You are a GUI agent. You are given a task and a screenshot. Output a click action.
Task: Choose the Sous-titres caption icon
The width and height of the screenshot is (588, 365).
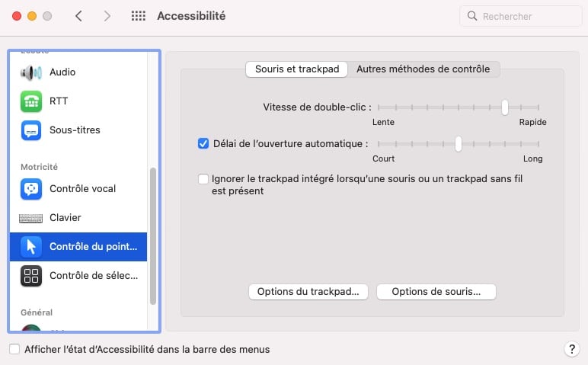pyautogui.click(x=31, y=130)
